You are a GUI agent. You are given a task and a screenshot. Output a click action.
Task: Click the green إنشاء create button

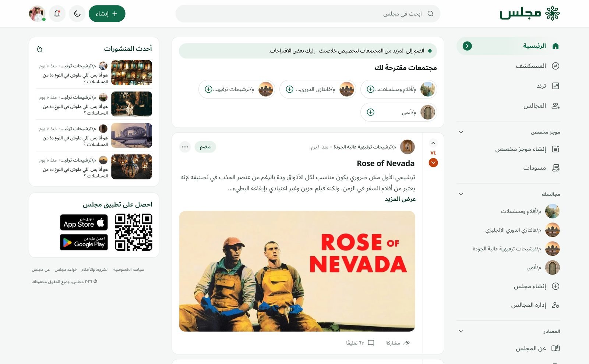[x=107, y=14]
